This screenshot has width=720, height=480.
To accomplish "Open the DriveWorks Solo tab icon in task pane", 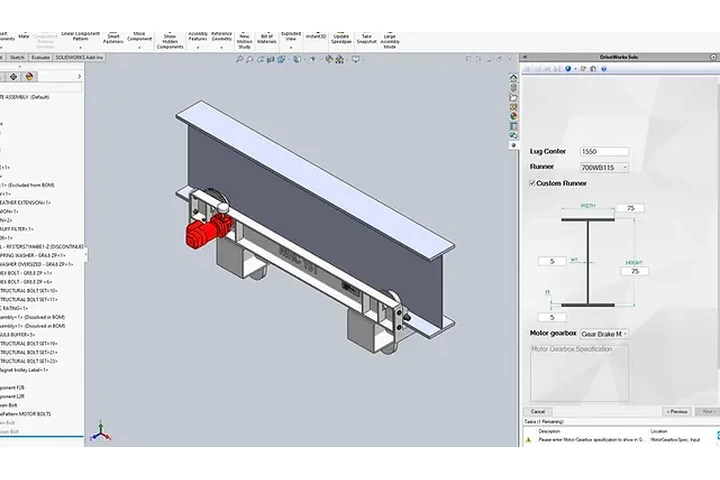I will pos(513,145).
